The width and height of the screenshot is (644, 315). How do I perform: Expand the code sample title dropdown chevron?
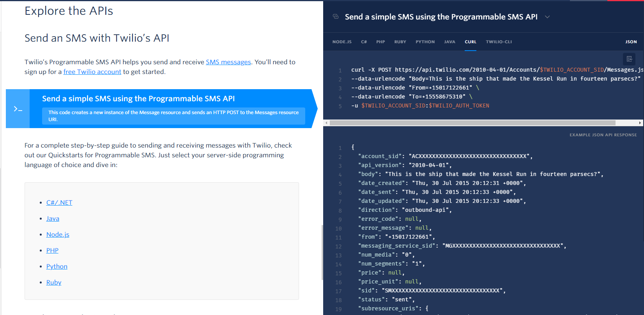tap(547, 17)
